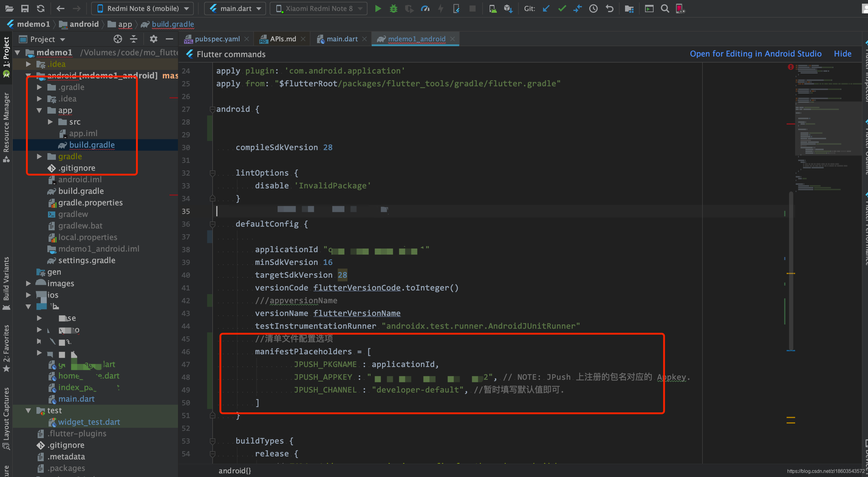Click the Hide link in Flutter bar
The width and height of the screenshot is (868, 477).
842,54
